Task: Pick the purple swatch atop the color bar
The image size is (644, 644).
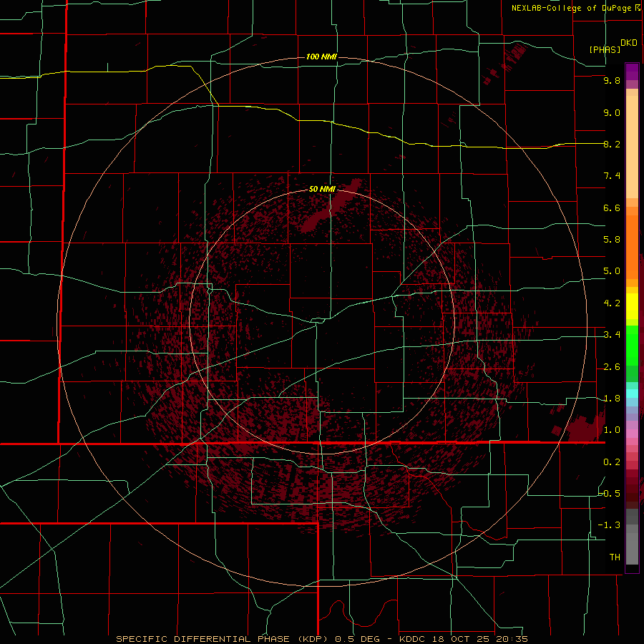Action: (632, 72)
